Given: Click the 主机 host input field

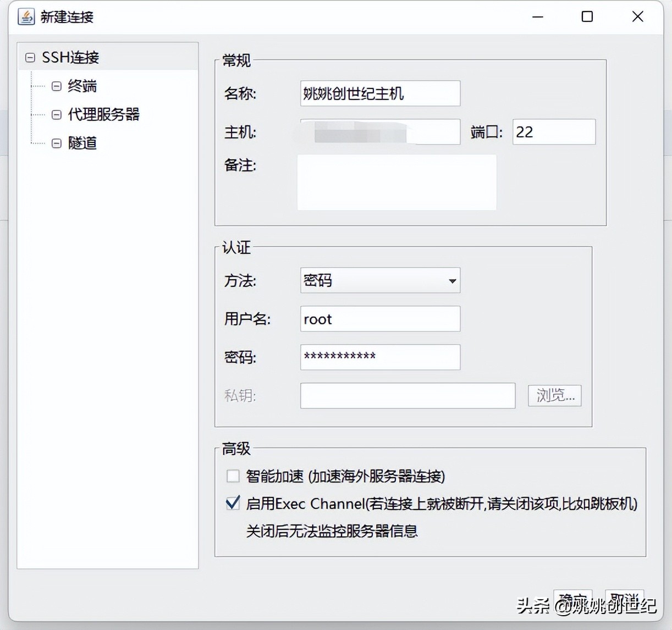Looking at the screenshot, I should pyautogui.click(x=379, y=131).
